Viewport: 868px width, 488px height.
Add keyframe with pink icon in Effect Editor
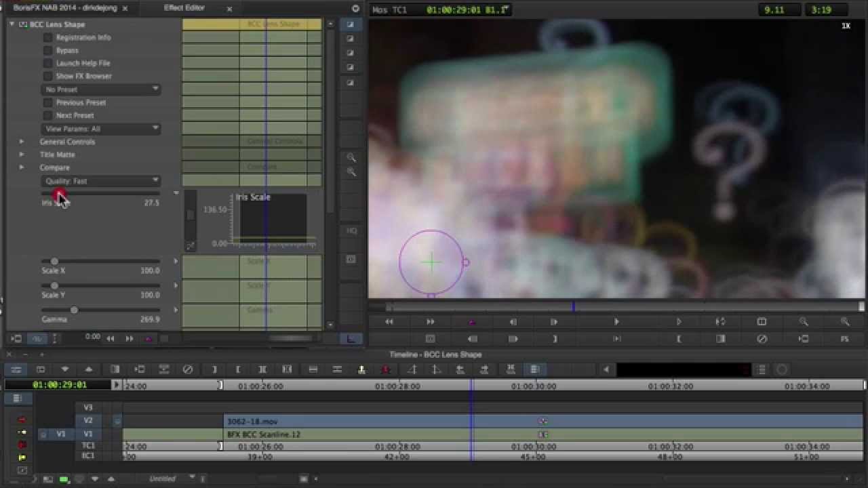(x=148, y=338)
